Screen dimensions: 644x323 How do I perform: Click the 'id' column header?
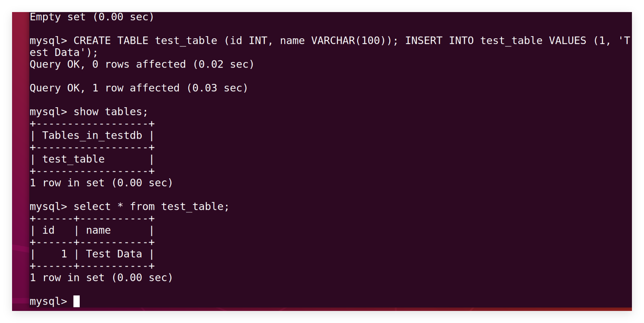pyautogui.click(x=49, y=230)
